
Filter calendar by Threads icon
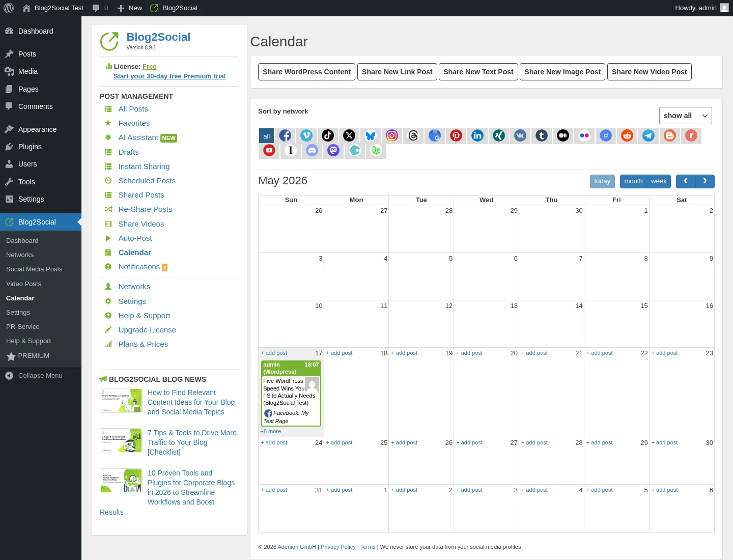coord(413,135)
